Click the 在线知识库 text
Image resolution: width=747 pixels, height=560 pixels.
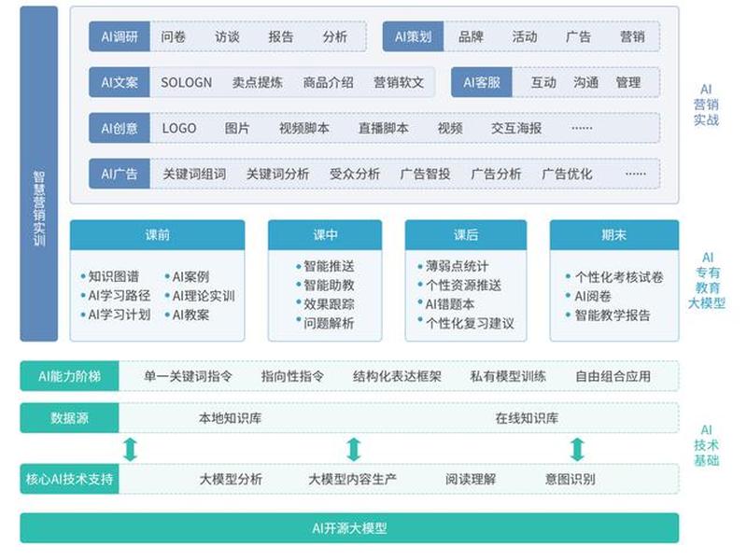527,418
